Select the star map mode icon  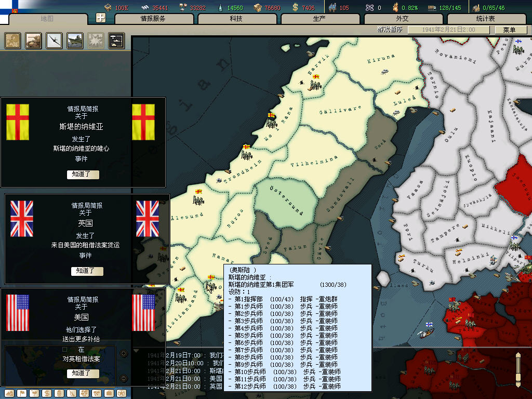pyautogui.click(x=121, y=393)
